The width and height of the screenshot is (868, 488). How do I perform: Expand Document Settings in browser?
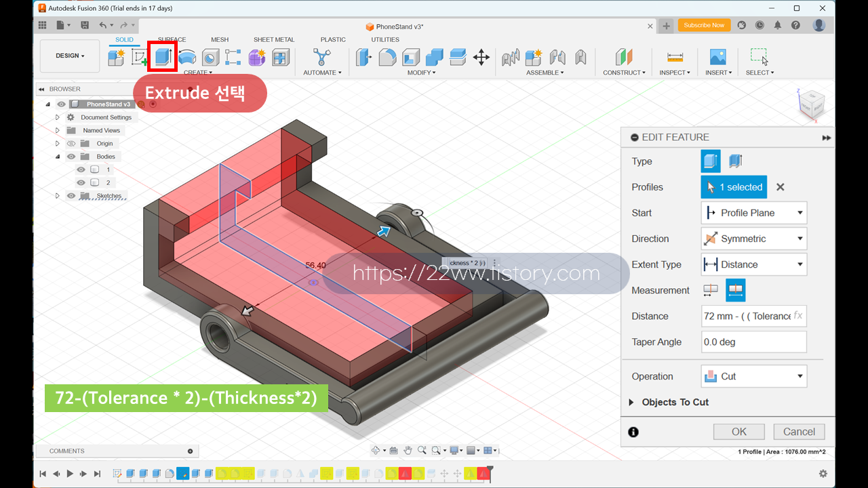58,117
